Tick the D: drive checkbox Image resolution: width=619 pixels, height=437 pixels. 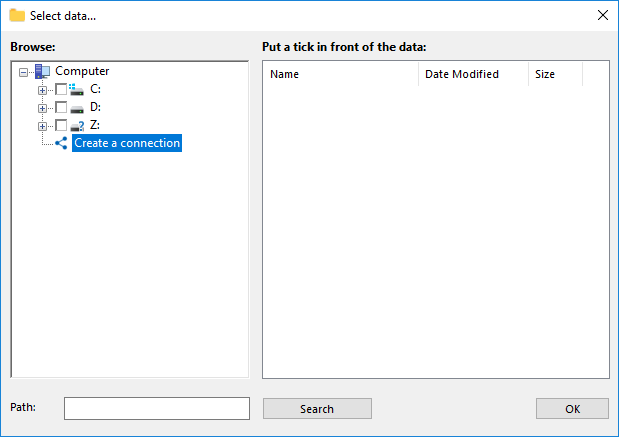pos(61,107)
